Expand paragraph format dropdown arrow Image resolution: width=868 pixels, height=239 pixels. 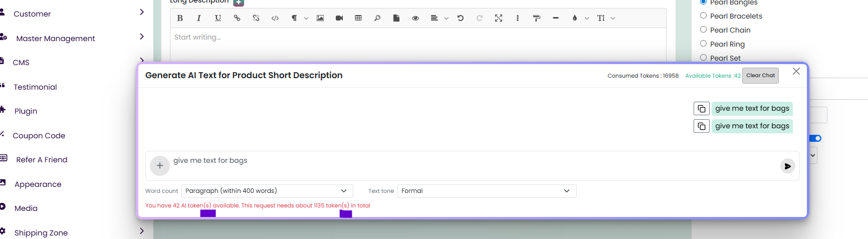tap(306, 19)
